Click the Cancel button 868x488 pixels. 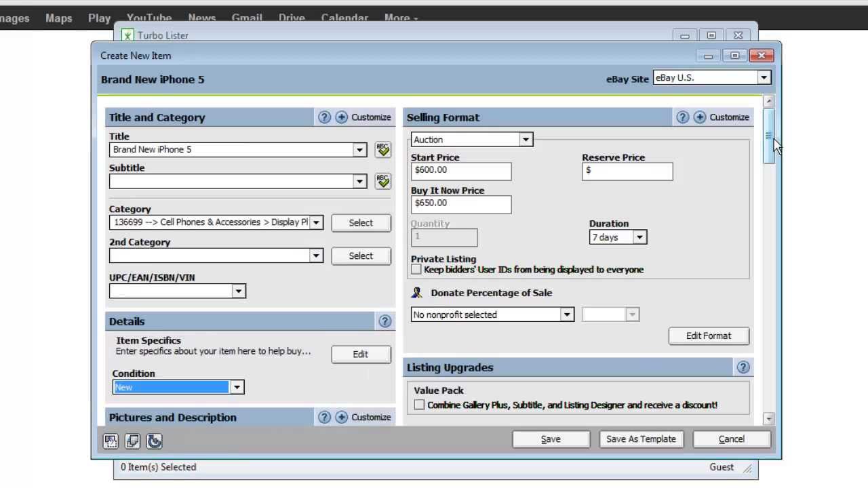(x=732, y=439)
